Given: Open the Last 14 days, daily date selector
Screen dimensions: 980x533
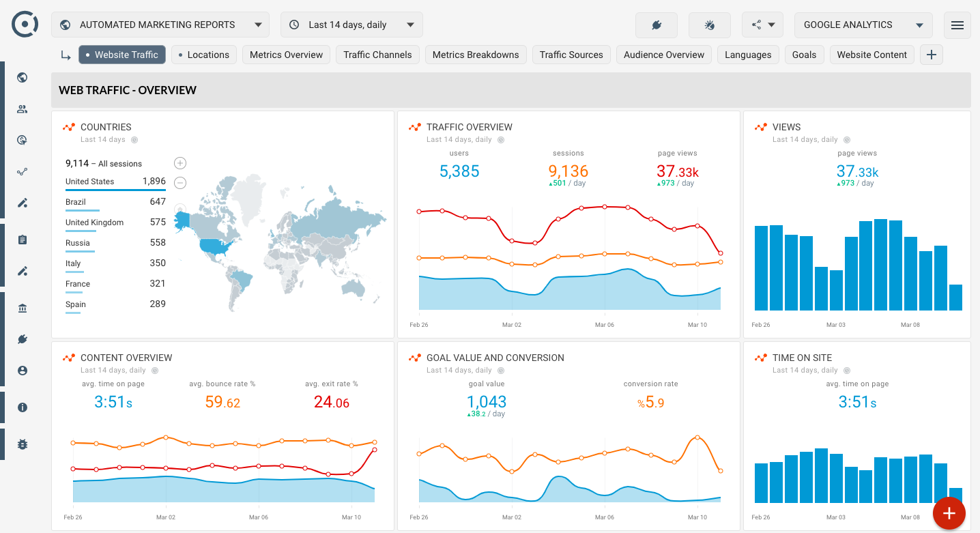Looking at the screenshot, I should click(x=351, y=25).
